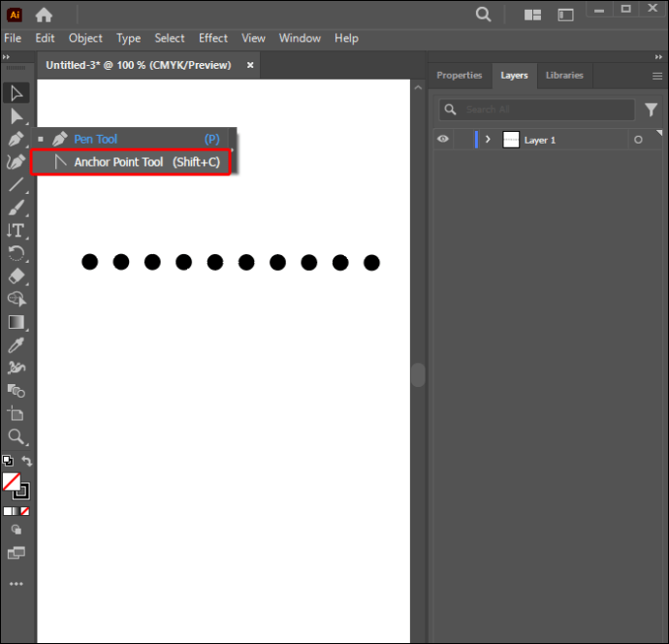Viewport: 669px width, 644px height.
Task: Select the Eraser tool
Action: (16, 276)
